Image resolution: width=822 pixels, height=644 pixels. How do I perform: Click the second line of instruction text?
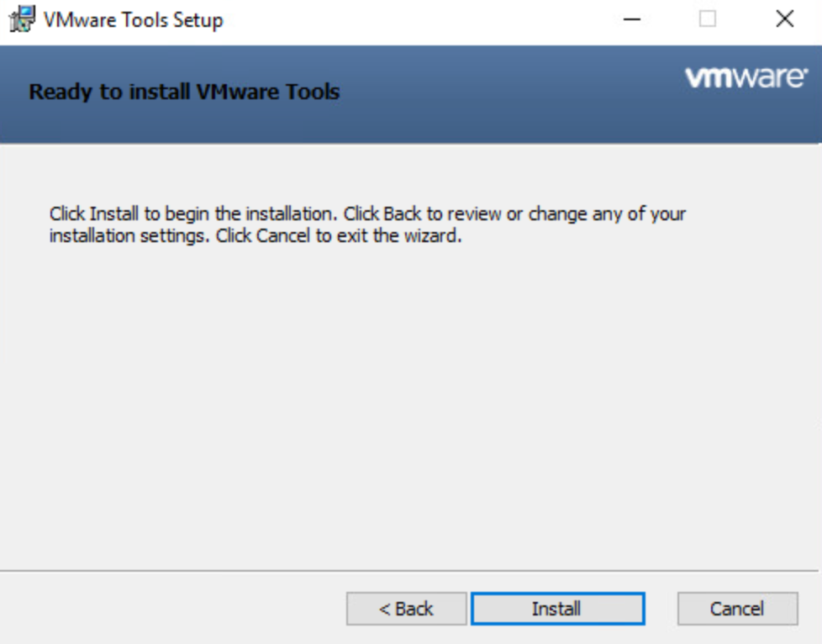pyautogui.click(x=256, y=236)
